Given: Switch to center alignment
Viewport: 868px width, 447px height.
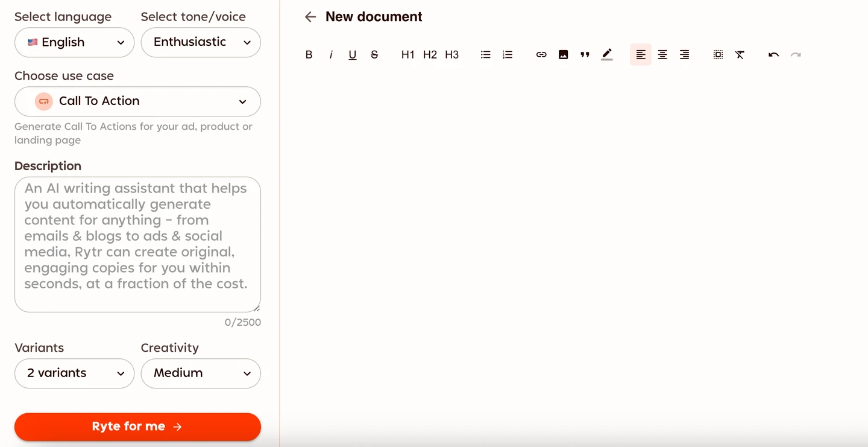Looking at the screenshot, I should click(x=662, y=55).
